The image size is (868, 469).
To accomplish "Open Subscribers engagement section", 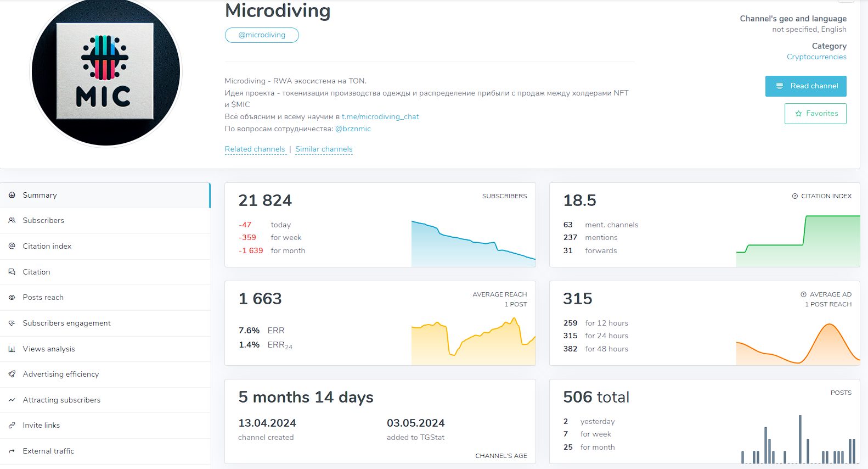I will 105,323.
